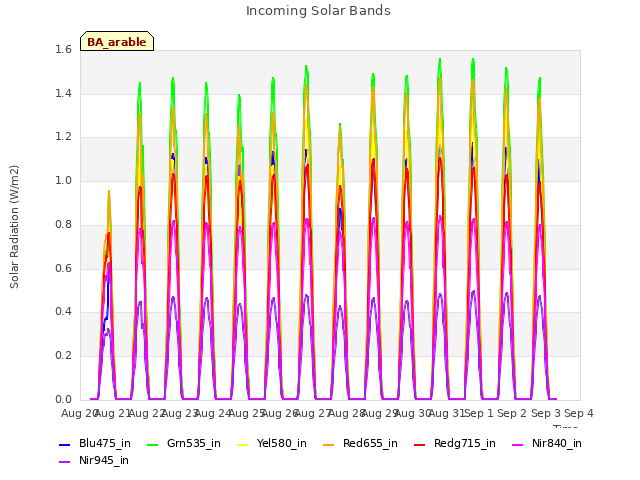Click the Nir840_in legend label

tap(557, 444)
